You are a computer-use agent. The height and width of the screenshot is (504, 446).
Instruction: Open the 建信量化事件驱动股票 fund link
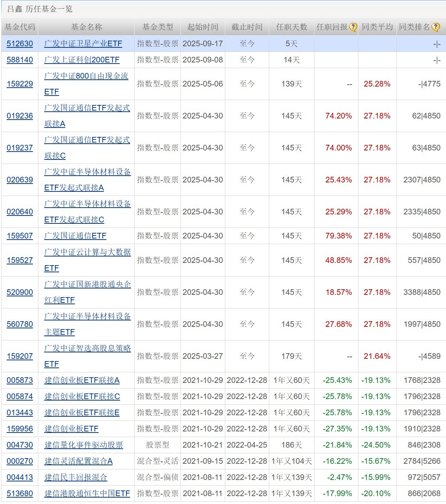(84, 445)
